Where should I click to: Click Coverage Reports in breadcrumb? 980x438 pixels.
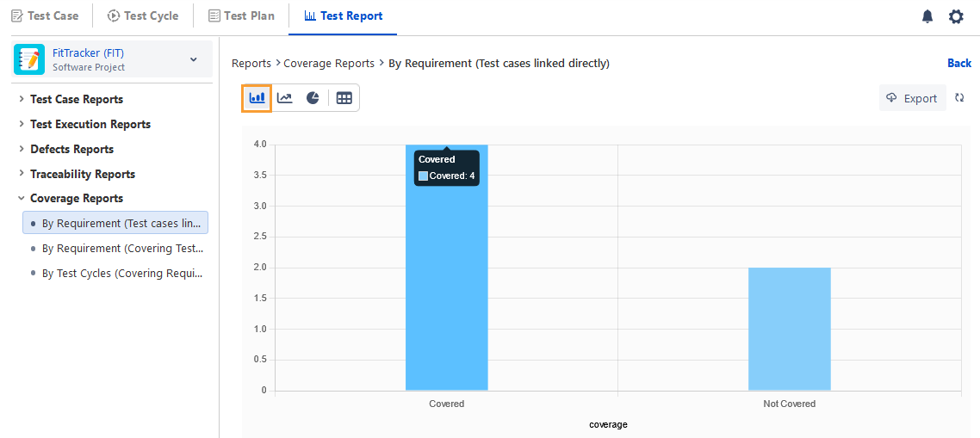coord(329,63)
